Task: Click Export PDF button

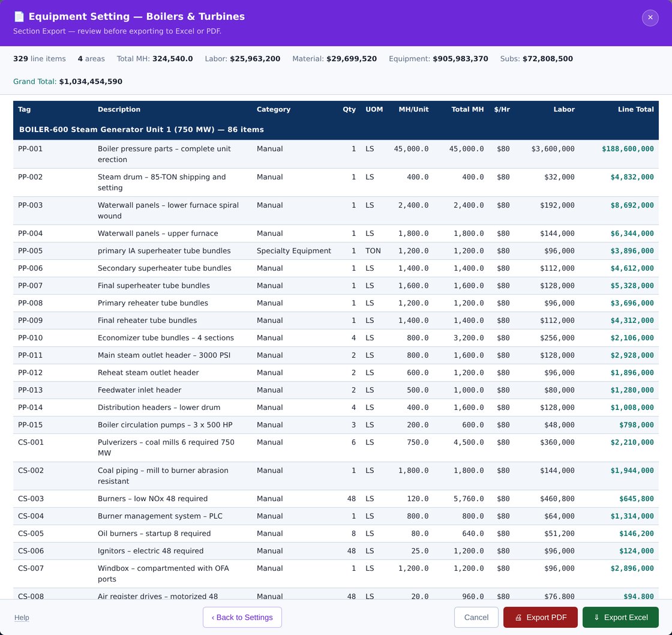Action: pos(540,617)
